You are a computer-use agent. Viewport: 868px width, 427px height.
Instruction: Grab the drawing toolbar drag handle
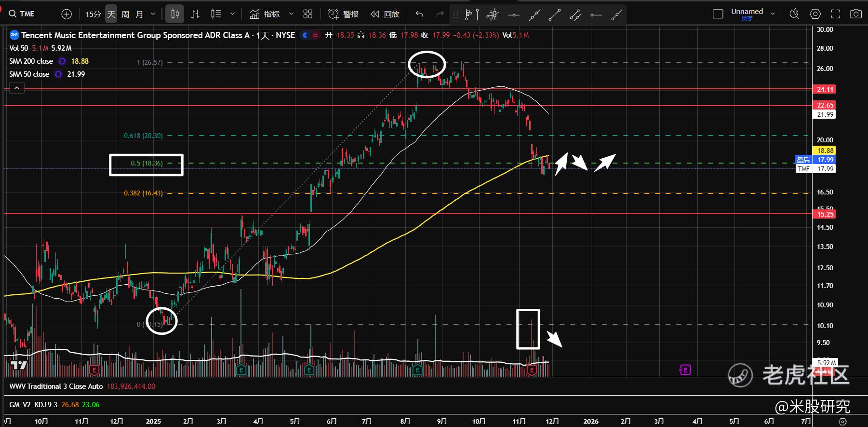[455, 15]
